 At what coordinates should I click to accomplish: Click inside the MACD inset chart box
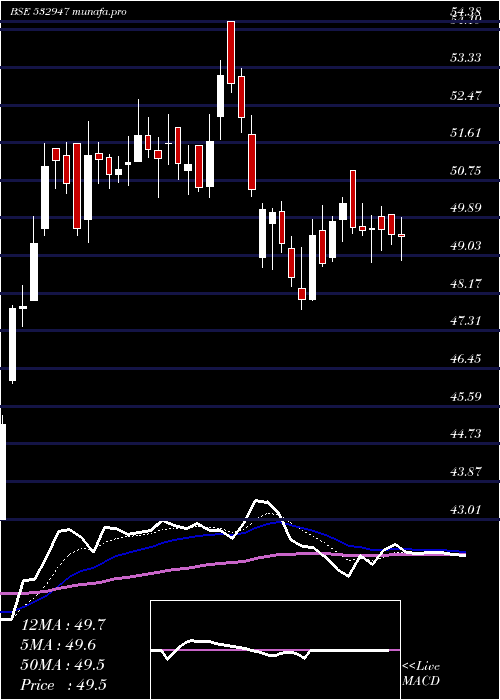point(275,650)
